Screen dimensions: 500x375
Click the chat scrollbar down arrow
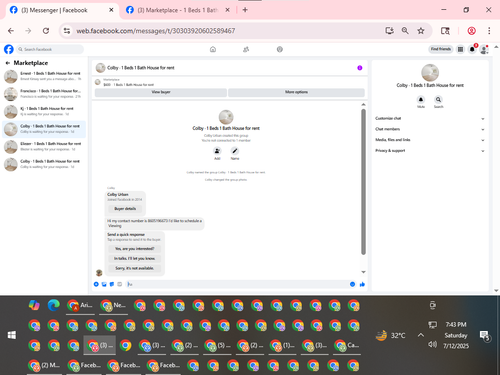[363, 272]
